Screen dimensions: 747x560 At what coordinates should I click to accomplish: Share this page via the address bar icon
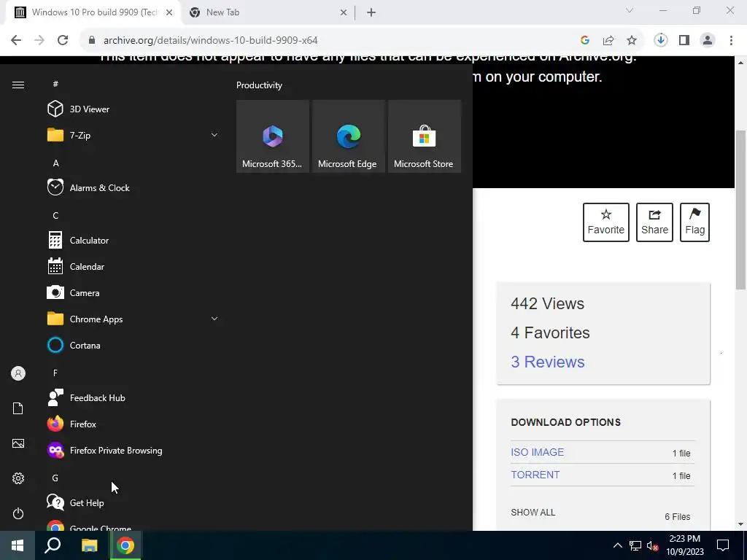pos(608,41)
